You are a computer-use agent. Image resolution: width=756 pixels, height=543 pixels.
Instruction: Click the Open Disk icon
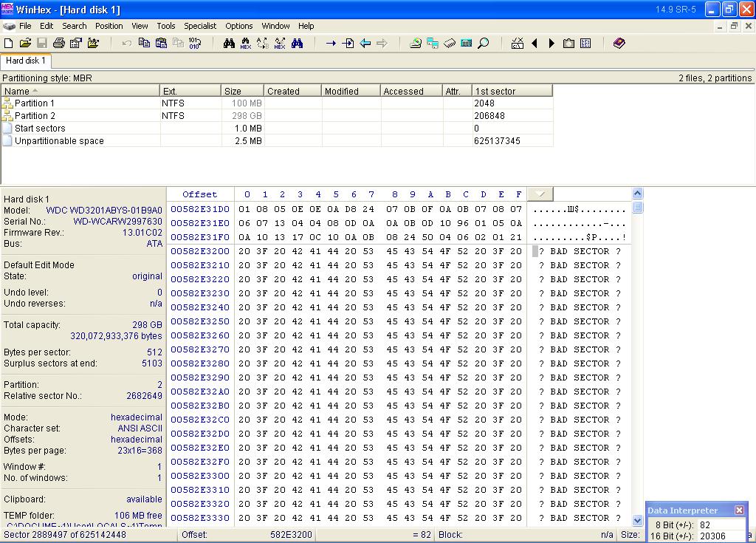tap(416, 44)
